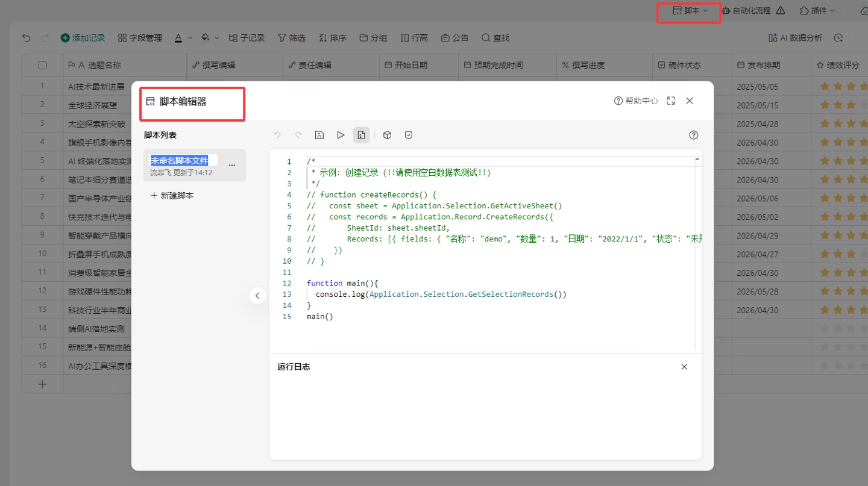Click the history clock icon after AI 数据分析

coord(838,38)
